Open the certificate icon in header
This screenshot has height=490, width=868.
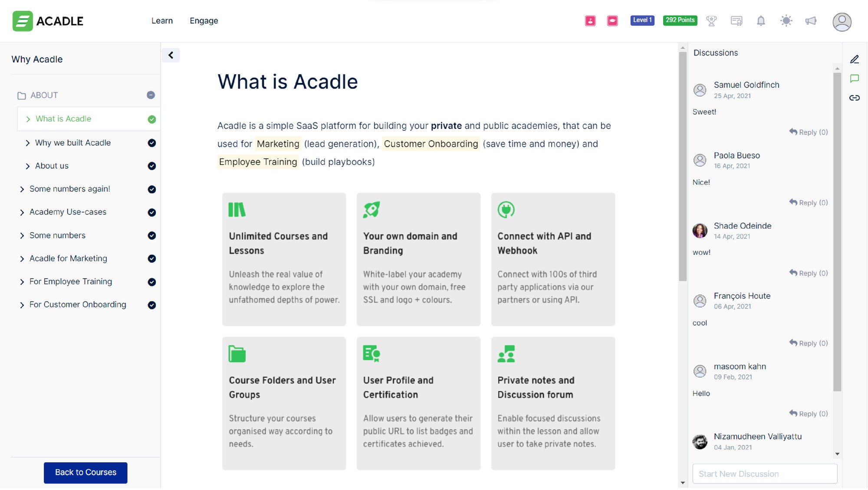[x=736, y=21]
